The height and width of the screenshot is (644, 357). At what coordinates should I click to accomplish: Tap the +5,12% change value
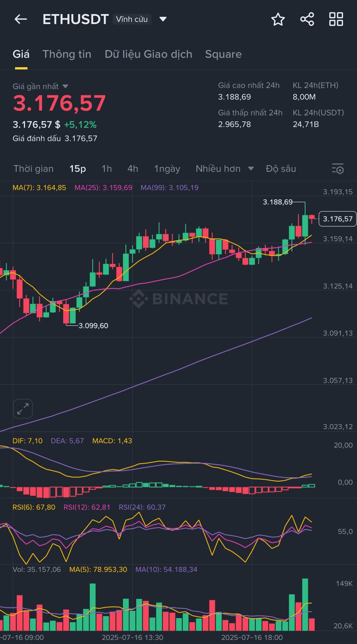(x=80, y=125)
